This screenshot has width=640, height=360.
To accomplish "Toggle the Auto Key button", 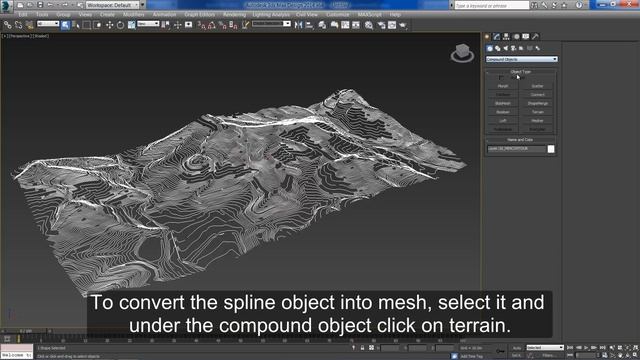I will pyautogui.click(x=517, y=348).
